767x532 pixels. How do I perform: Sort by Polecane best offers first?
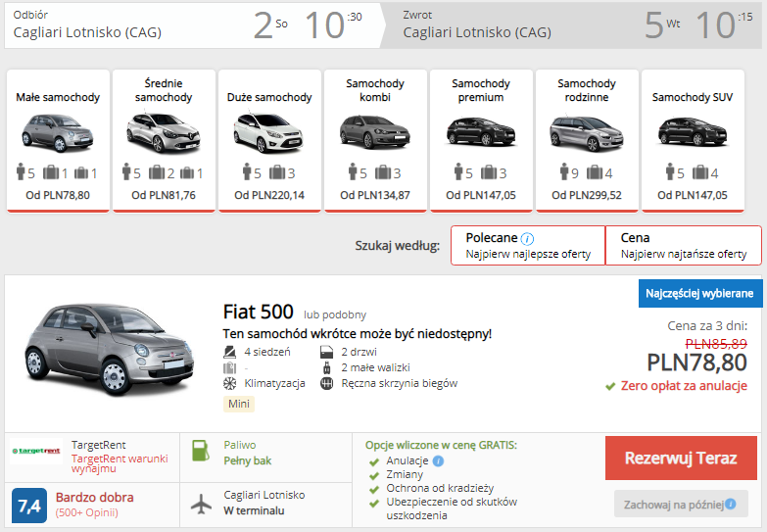528,246
